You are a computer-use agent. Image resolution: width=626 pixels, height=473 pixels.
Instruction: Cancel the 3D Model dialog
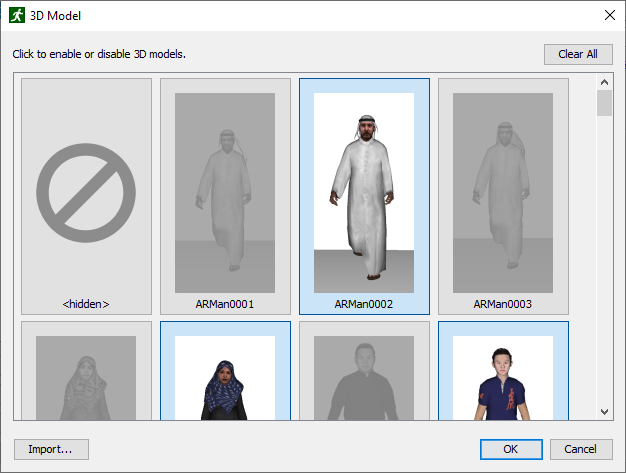coord(581,449)
